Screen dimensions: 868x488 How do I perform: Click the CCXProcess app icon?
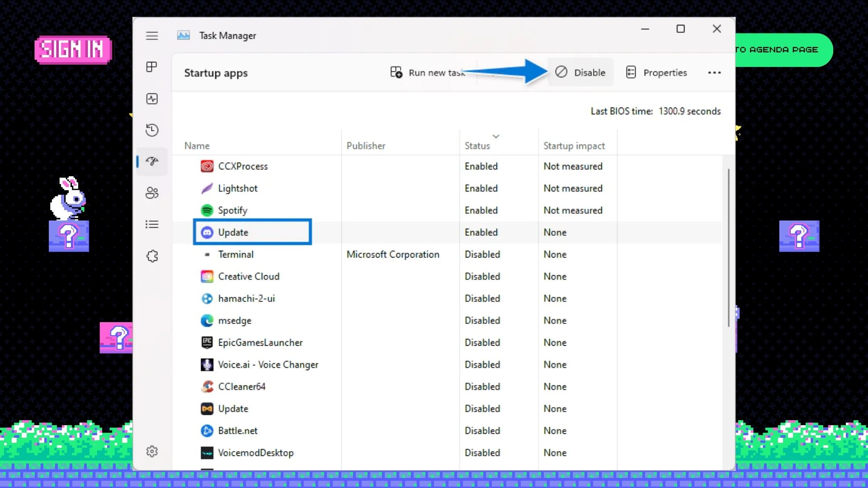coord(207,166)
